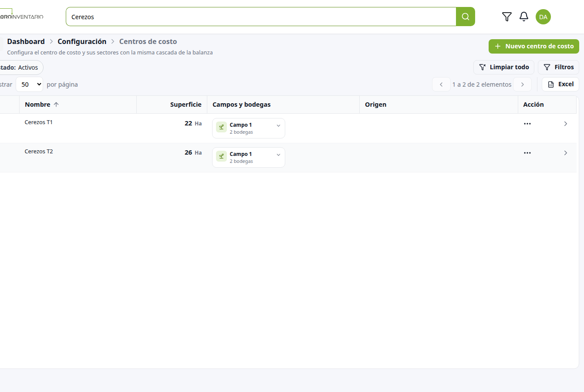Open the filter funnel icon in header
Image resolution: width=584 pixels, height=392 pixels.
click(507, 17)
